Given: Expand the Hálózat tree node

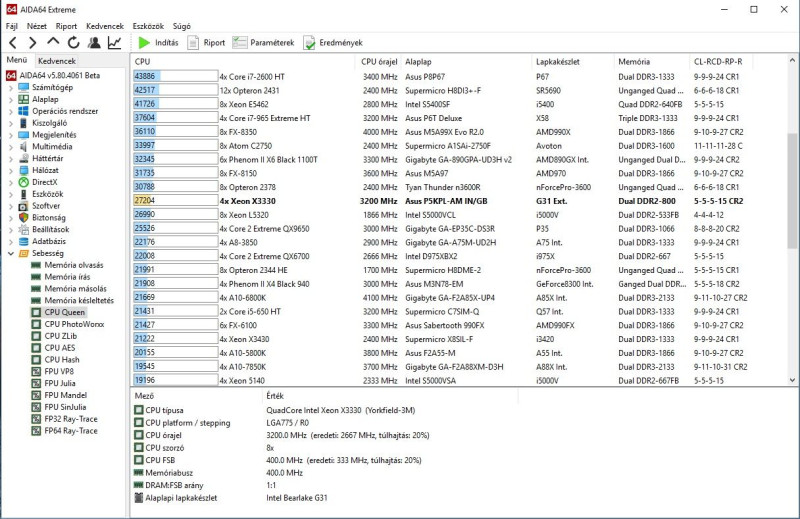Looking at the screenshot, I should tap(11, 170).
